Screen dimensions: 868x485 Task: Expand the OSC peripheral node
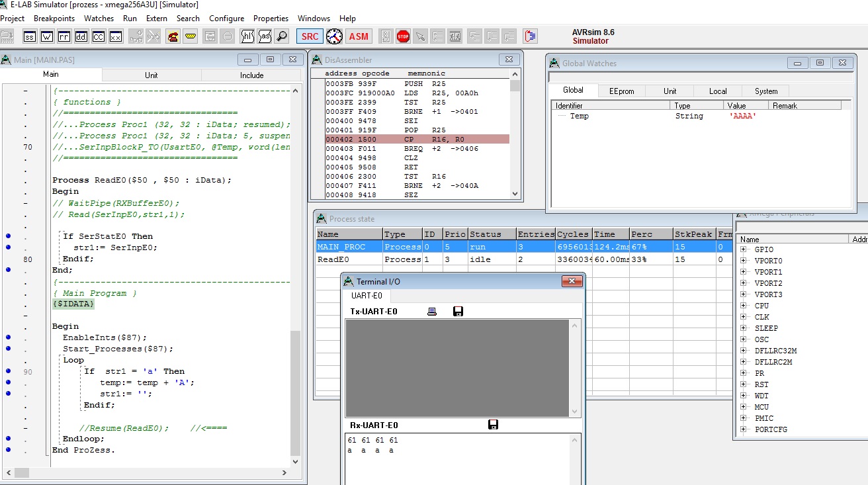744,339
